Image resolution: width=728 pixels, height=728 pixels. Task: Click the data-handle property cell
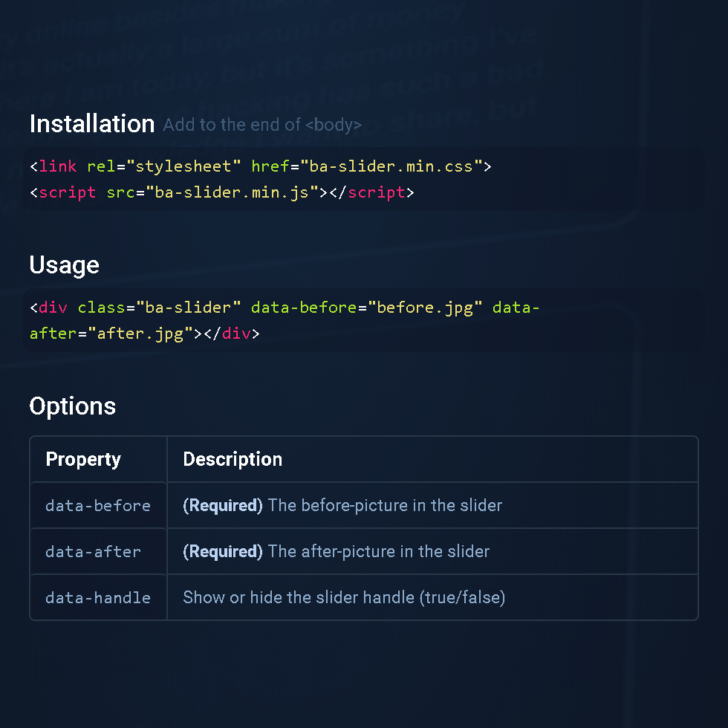[98, 598]
